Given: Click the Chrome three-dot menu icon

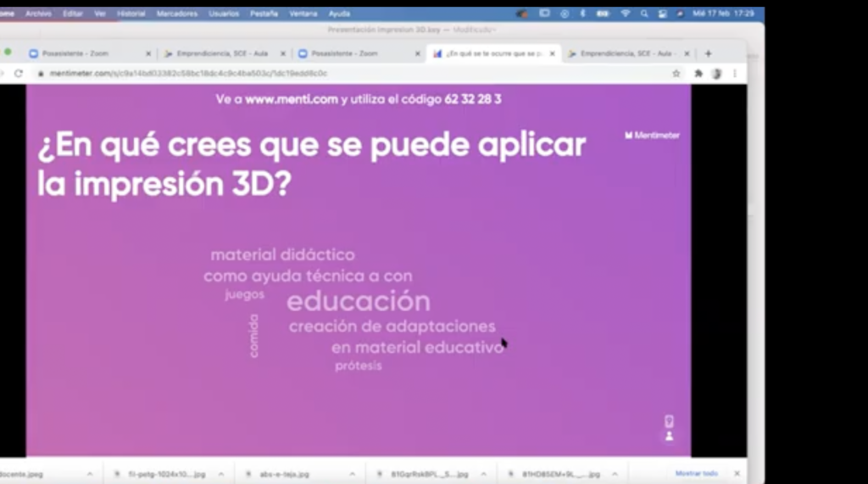Looking at the screenshot, I should coord(734,74).
